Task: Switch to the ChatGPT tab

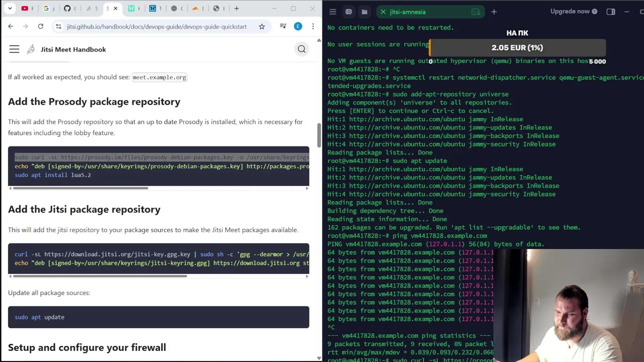Action: (x=177, y=9)
